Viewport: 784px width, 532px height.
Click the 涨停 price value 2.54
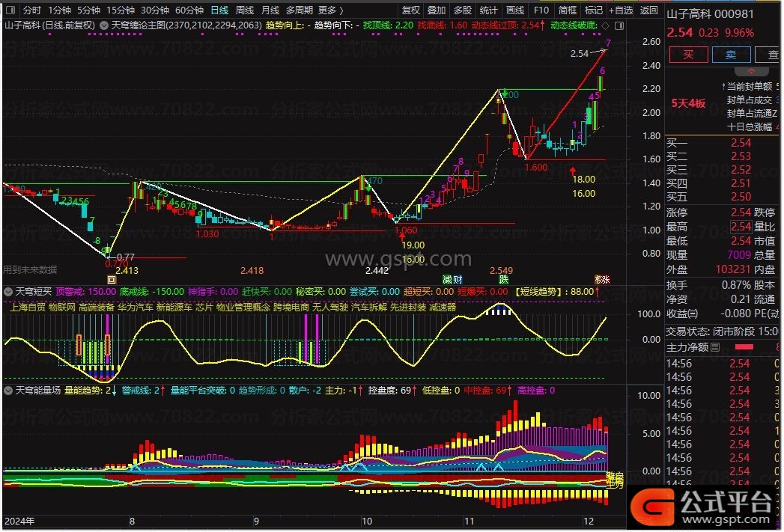[x=741, y=213]
